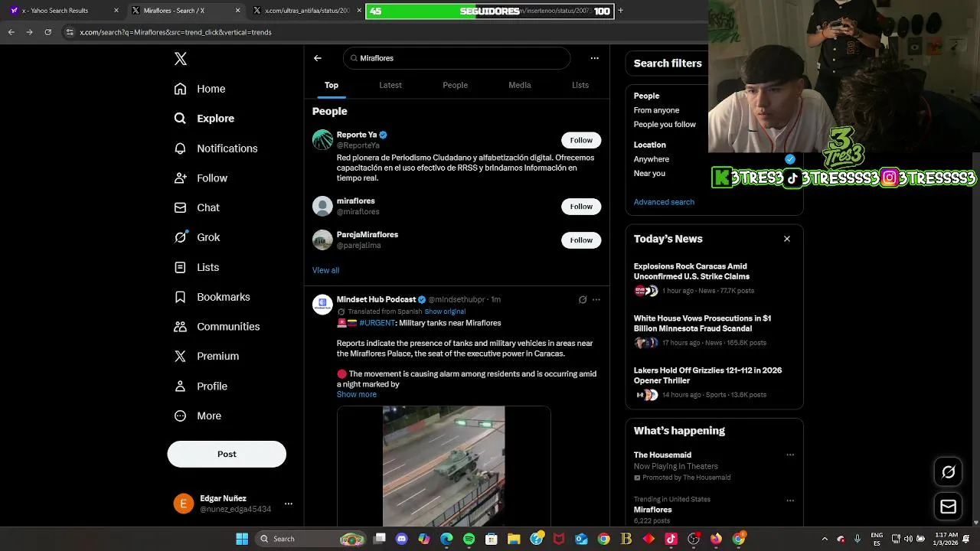Follow the @miraflores account
Screen dimensions: 980x551
[581, 207]
